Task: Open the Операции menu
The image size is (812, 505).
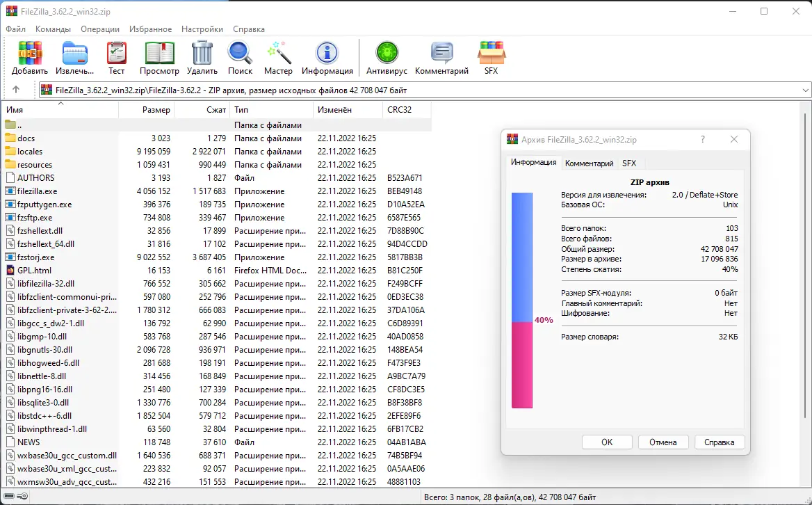Action: [x=100, y=29]
